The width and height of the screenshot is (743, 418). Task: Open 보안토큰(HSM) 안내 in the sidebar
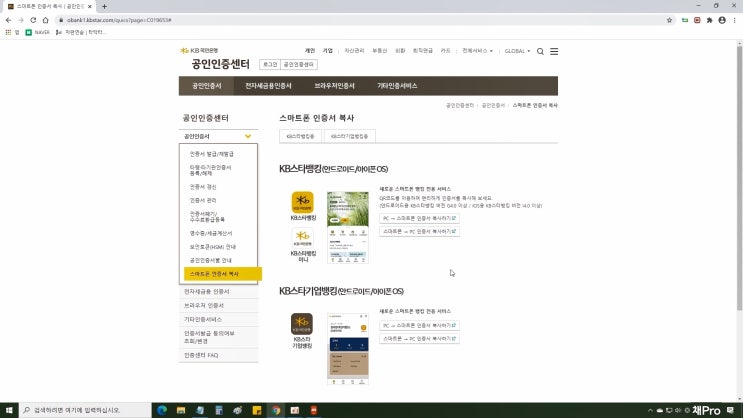coord(213,247)
